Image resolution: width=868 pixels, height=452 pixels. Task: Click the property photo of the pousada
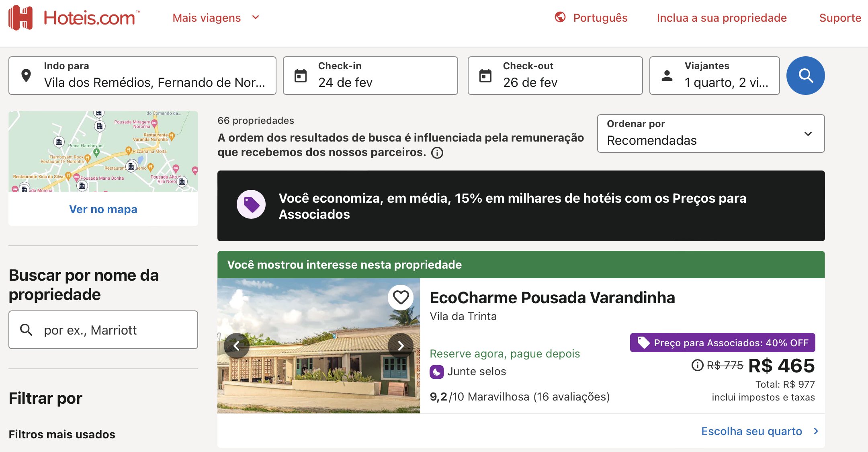point(319,346)
